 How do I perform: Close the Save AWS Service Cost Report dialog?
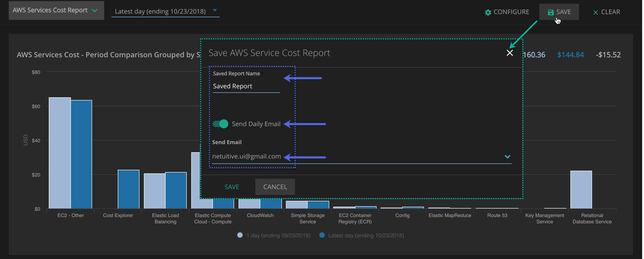click(x=510, y=53)
